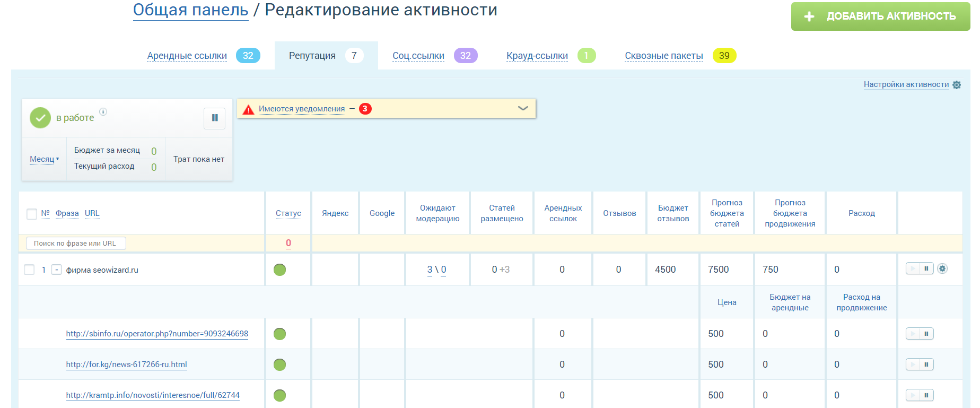Click play button in kramtp.info row
The image size is (980, 408).
pos(913,395)
